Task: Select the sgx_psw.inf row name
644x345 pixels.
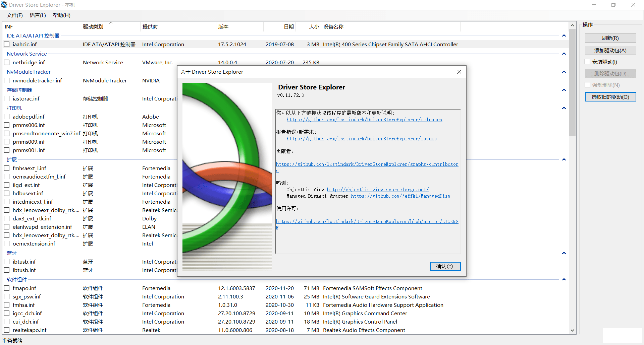Action: pos(27,296)
